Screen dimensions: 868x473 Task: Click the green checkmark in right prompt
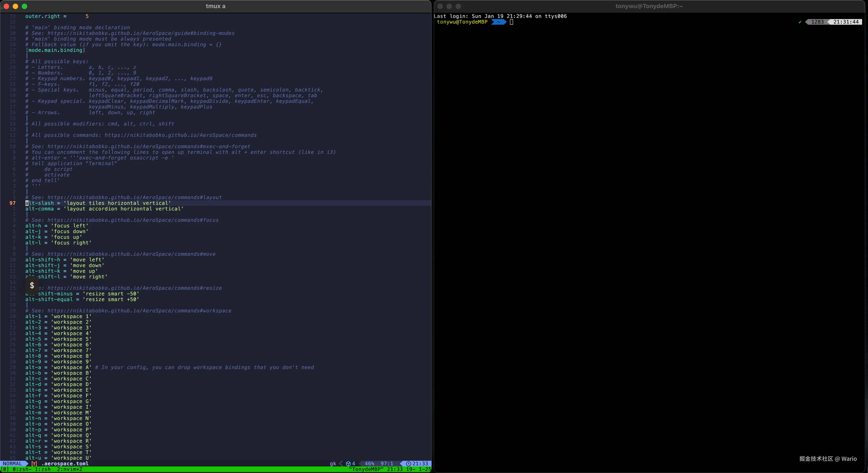pyautogui.click(x=800, y=22)
